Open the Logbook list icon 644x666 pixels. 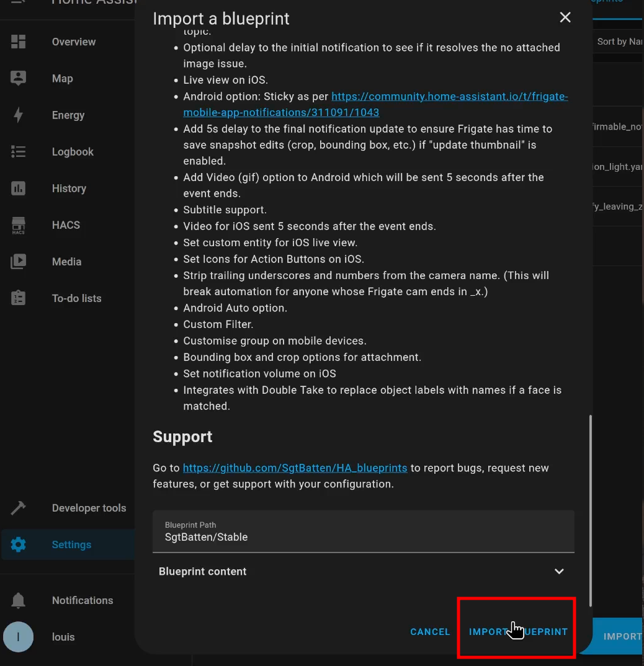click(18, 152)
